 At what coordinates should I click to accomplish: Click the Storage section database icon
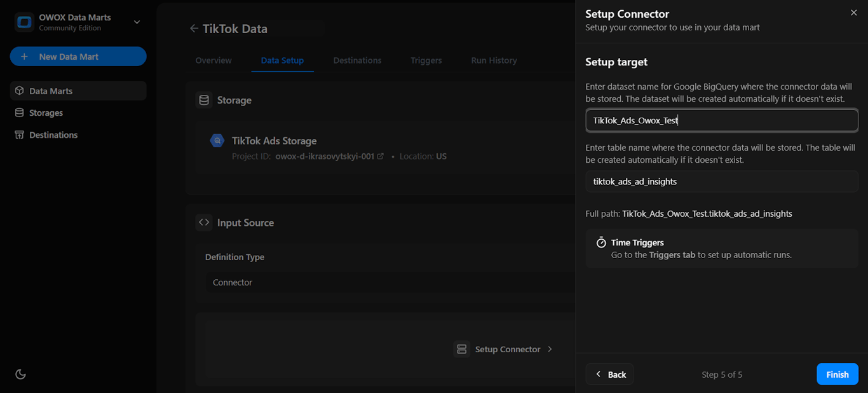point(204,100)
